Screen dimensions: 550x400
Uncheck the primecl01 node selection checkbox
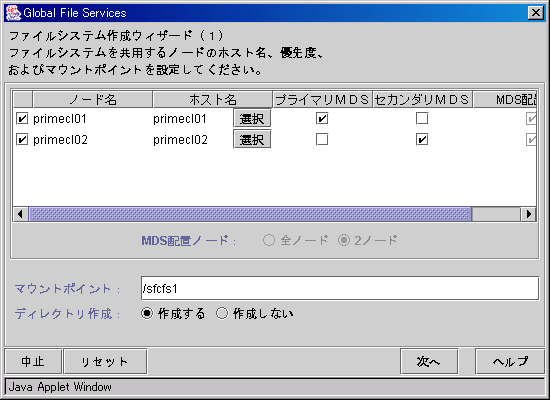22,119
